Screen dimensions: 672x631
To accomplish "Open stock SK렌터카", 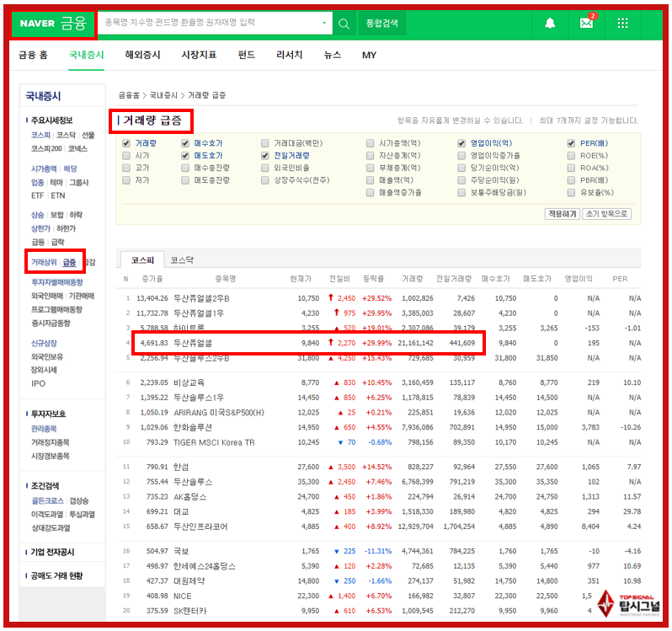I will 189,611.
